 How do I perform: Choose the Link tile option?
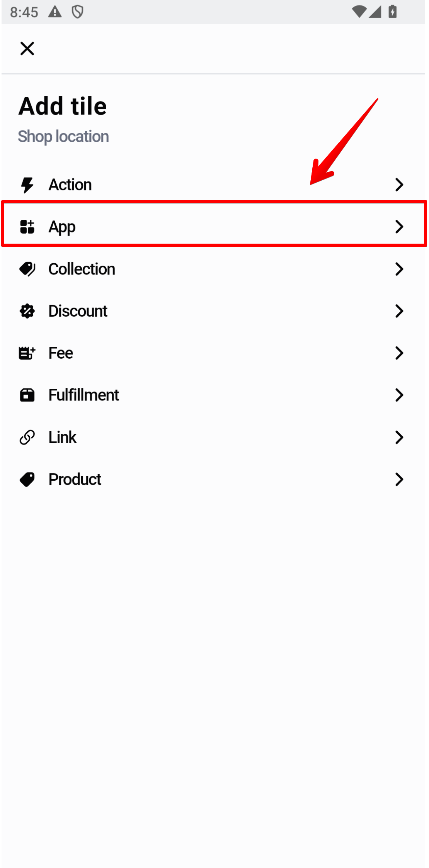63,437
